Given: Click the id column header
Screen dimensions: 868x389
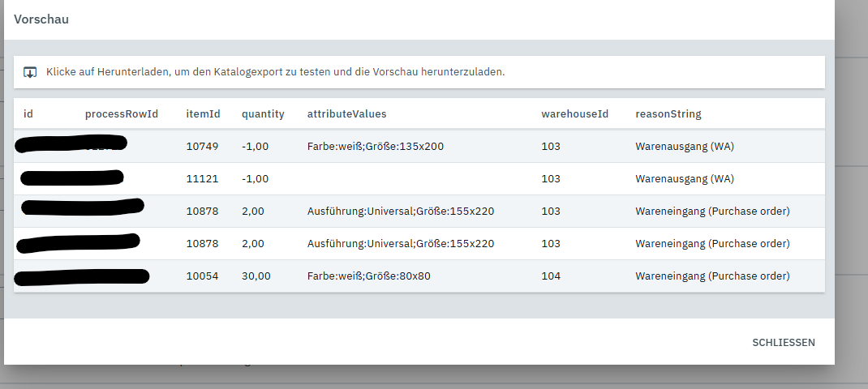Looking at the screenshot, I should 28,114.
